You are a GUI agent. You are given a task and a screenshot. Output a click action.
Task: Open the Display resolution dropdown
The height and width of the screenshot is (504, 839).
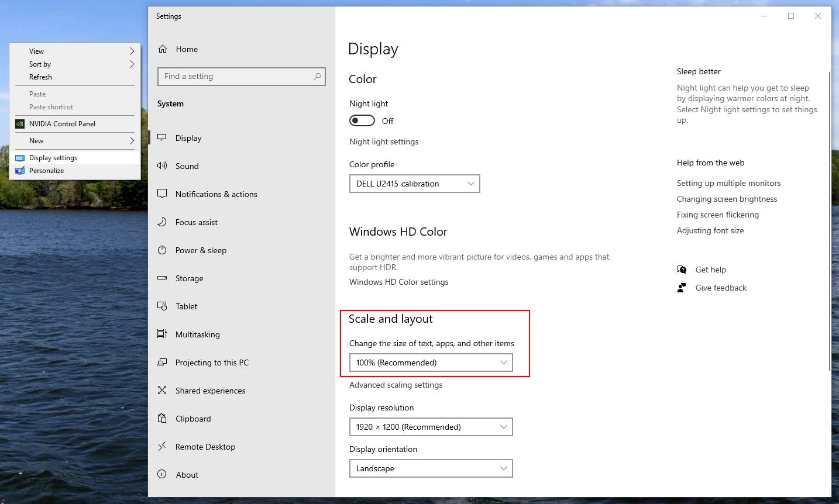[x=431, y=427]
